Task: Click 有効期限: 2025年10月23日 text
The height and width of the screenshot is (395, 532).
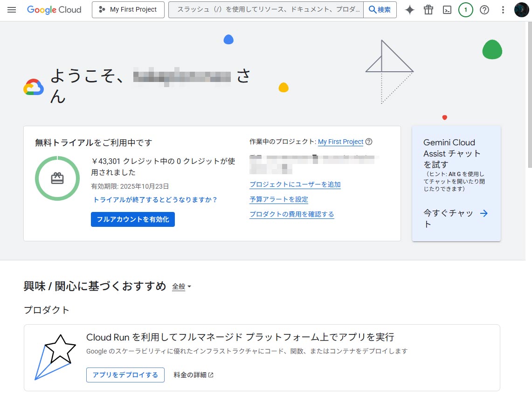Action: (x=130, y=186)
